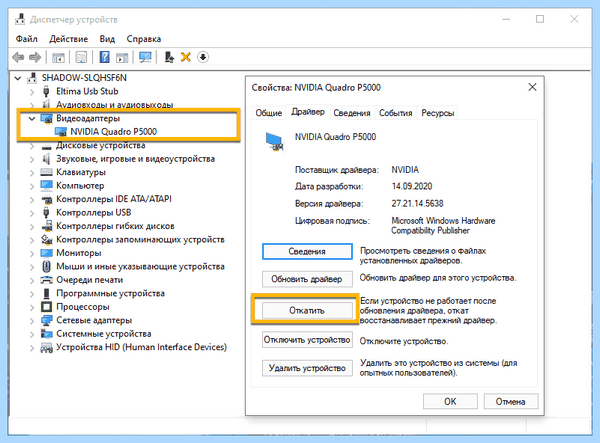The width and height of the screenshot is (600, 443).
Task: Switch to the Сведения tab
Action: pyautogui.click(x=352, y=113)
